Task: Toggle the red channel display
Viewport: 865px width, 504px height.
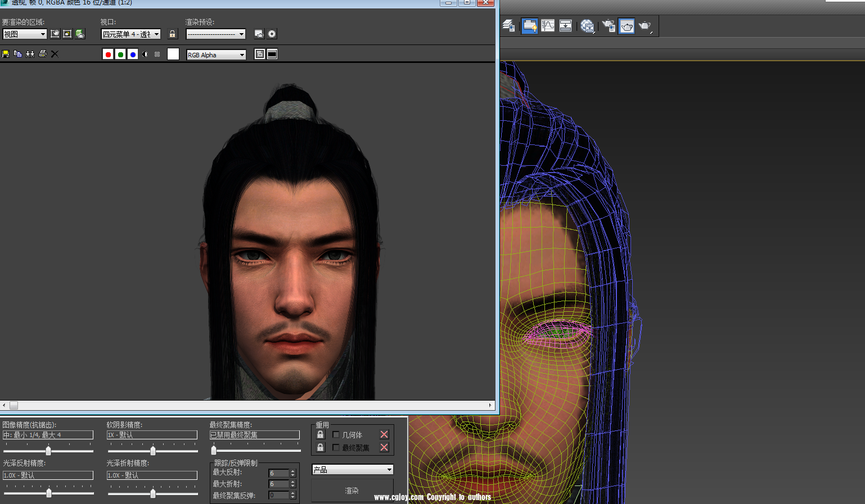Action: coord(108,55)
